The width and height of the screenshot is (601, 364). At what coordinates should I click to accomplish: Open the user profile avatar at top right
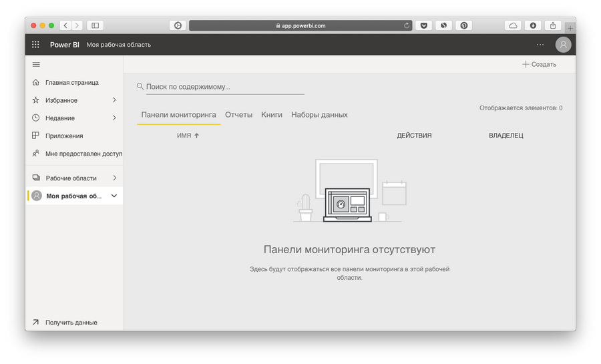pos(563,45)
